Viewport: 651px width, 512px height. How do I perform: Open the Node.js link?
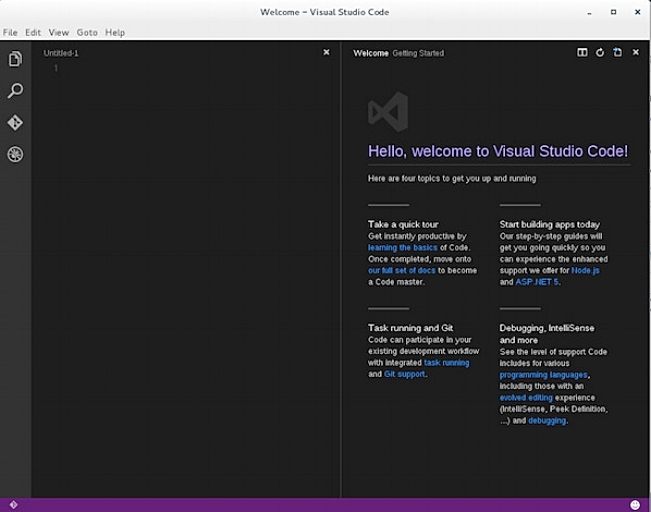coord(585,270)
